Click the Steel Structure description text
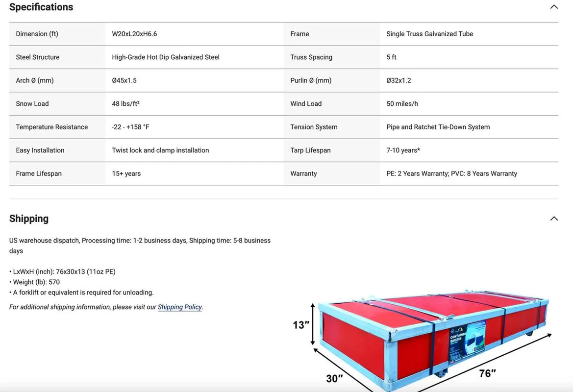The height and width of the screenshot is (392, 573). (165, 57)
